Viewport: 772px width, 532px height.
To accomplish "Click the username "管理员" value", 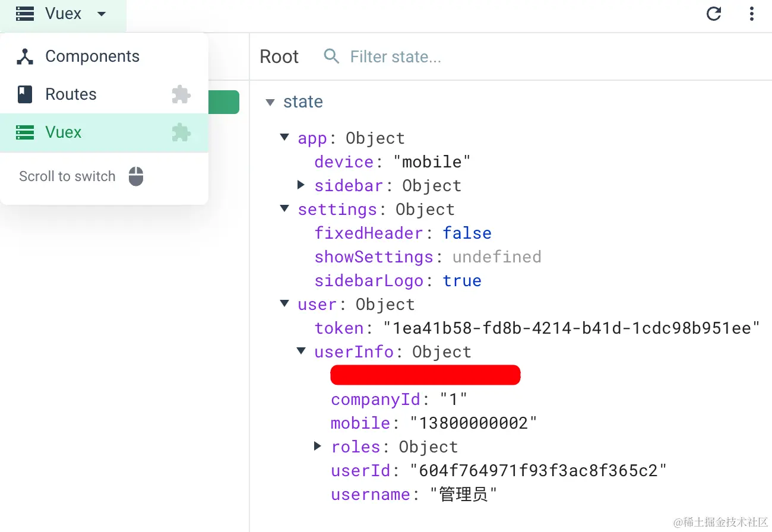I will [x=463, y=495].
